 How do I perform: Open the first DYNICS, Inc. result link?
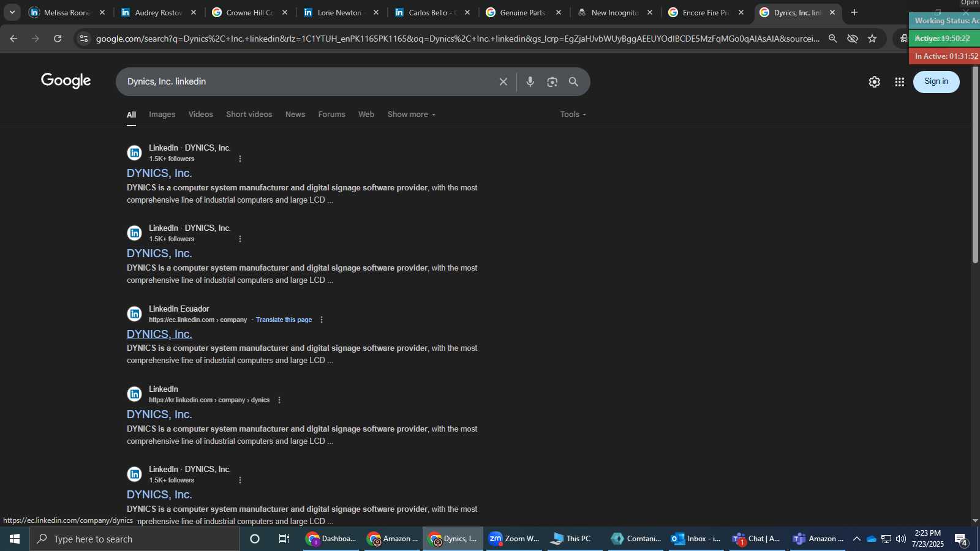[x=159, y=173]
